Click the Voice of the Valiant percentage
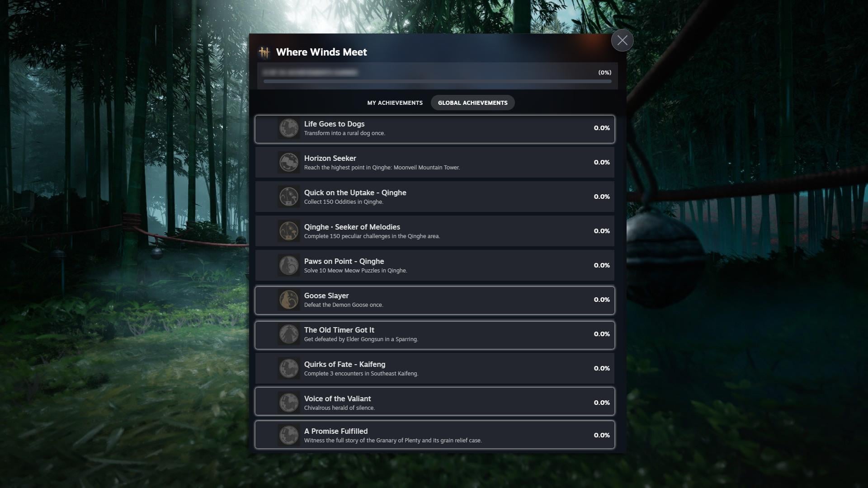This screenshot has height=488, width=868. click(x=602, y=403)
